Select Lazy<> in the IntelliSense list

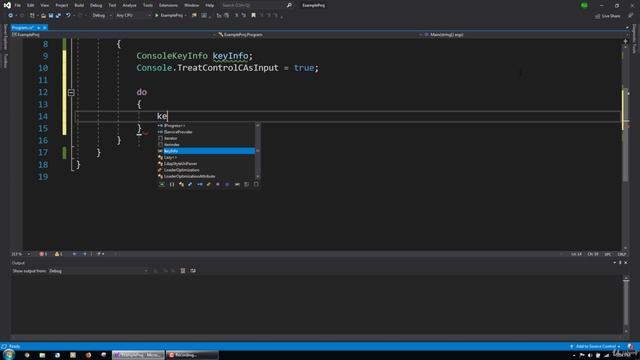coord(206,157)
